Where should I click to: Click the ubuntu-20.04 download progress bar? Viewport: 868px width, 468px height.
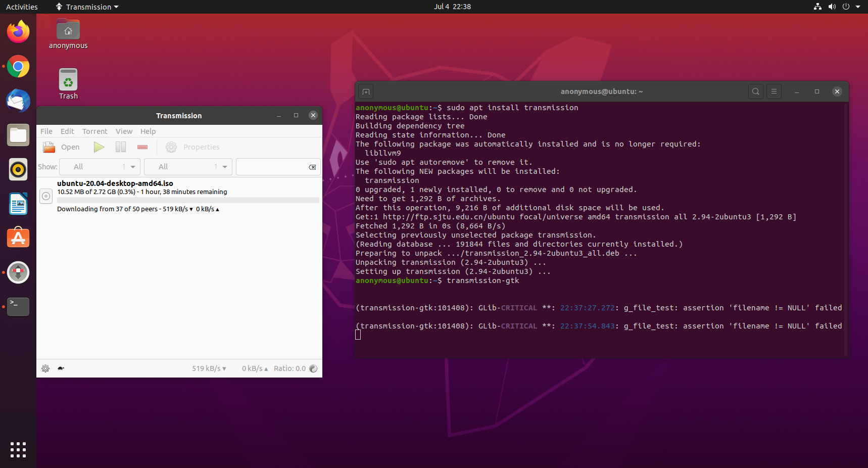click(188, 200)
